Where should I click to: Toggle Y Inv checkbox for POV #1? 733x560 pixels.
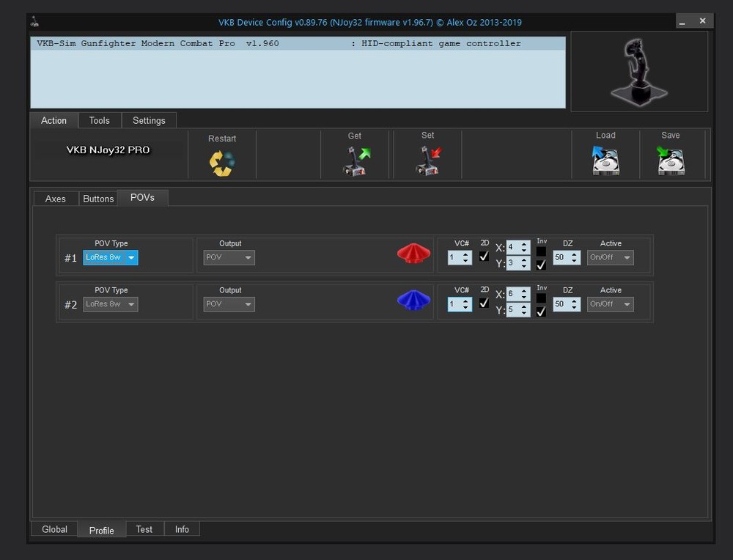click(x=541, y=265)
